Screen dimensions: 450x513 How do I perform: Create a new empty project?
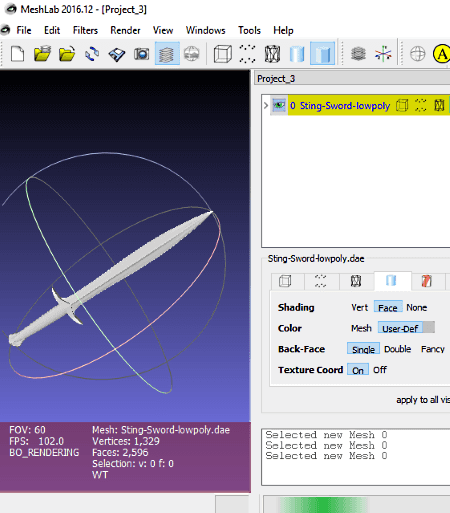pos(17,54)
